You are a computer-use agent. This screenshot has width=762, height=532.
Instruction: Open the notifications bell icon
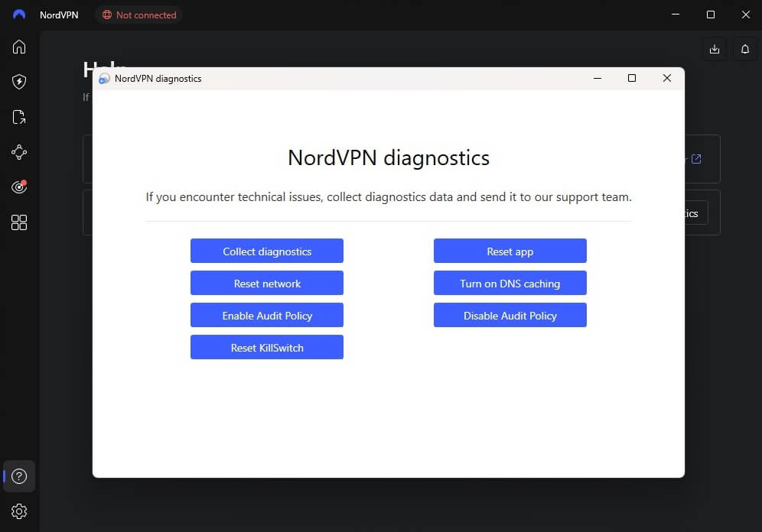pyautogui.click(x=745, y=49)
